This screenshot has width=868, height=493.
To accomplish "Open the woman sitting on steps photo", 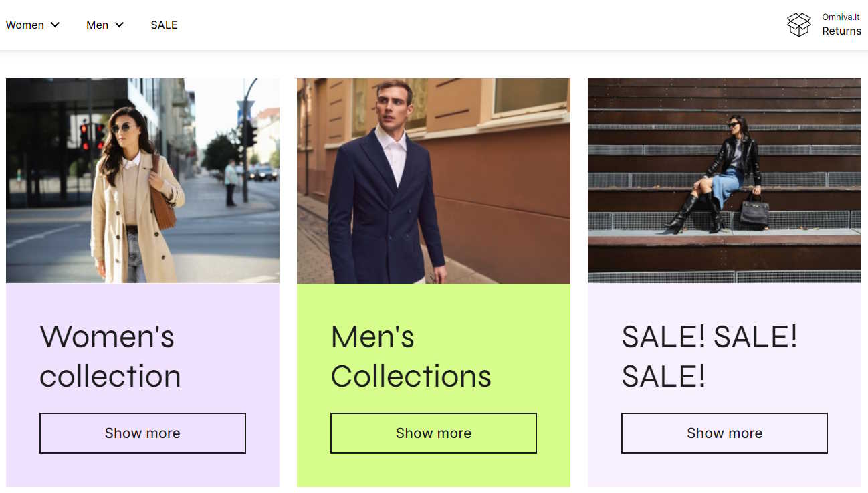I will tap(724, 181).
